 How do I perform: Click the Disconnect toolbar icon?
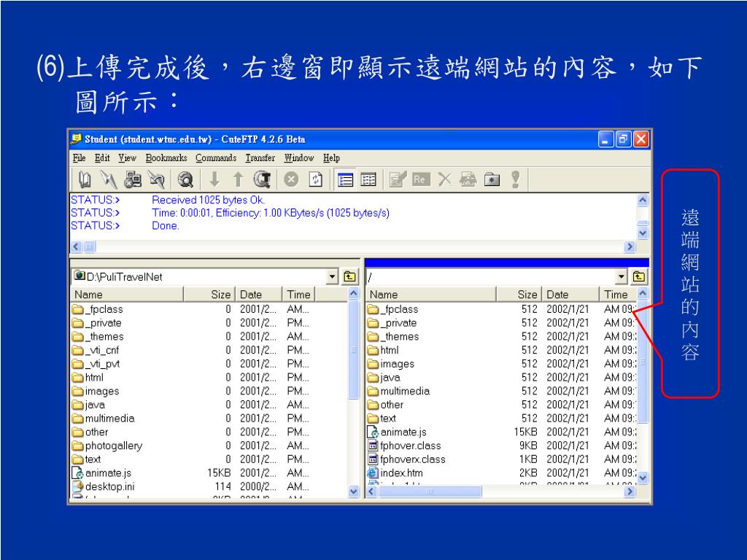[133, 179]
